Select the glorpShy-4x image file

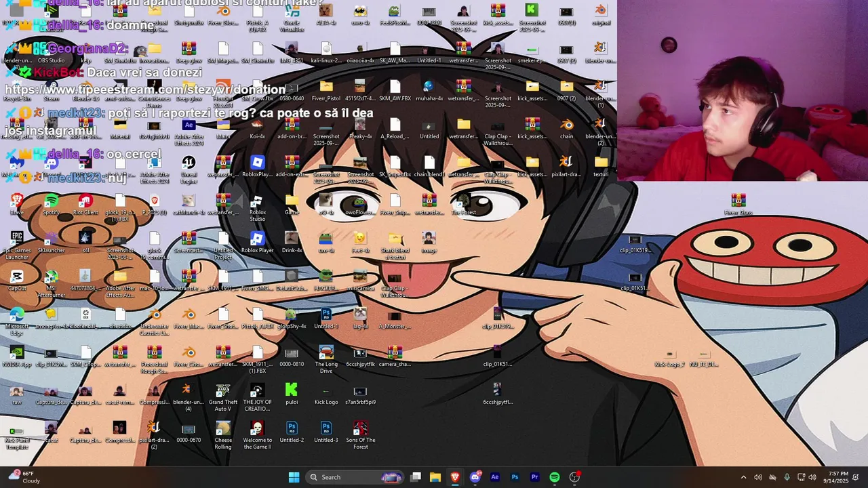292,318
